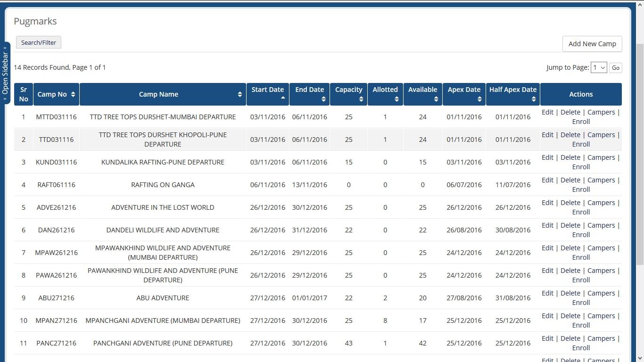Sort by Allotted column header

click(385, 94)
